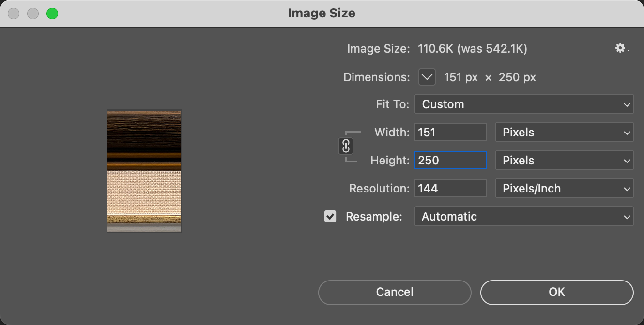Viewport: 644px width, 325px height.
Task: Select the Resolution field showing 144
Action: tap(450, 189)
